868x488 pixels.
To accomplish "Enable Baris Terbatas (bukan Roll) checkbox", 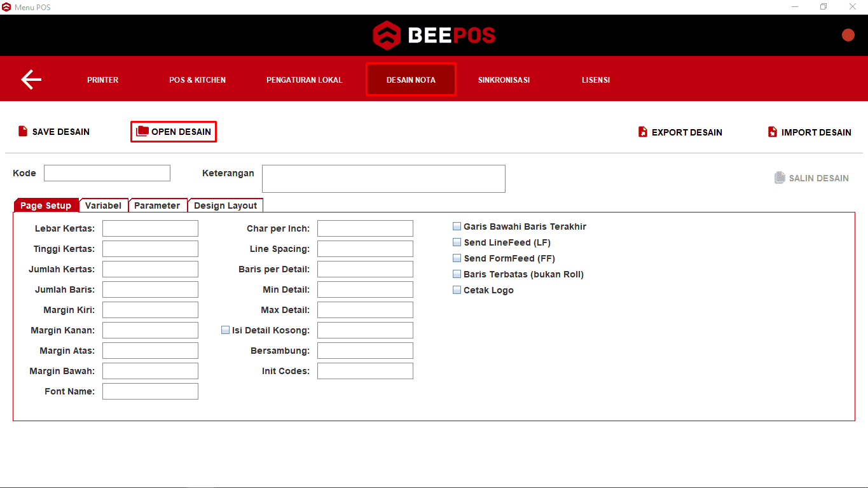I will 457,274.
